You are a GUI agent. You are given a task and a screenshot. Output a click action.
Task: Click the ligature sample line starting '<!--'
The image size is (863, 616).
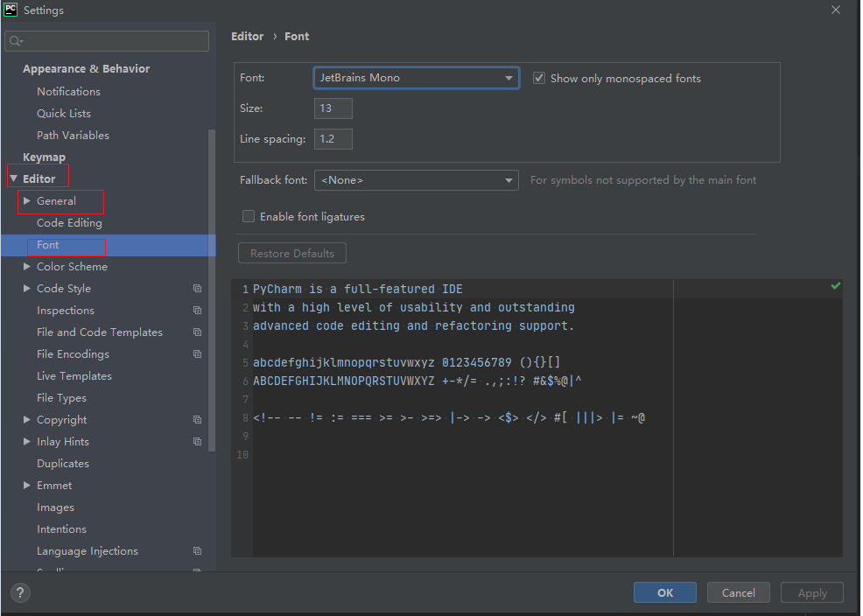448,418
